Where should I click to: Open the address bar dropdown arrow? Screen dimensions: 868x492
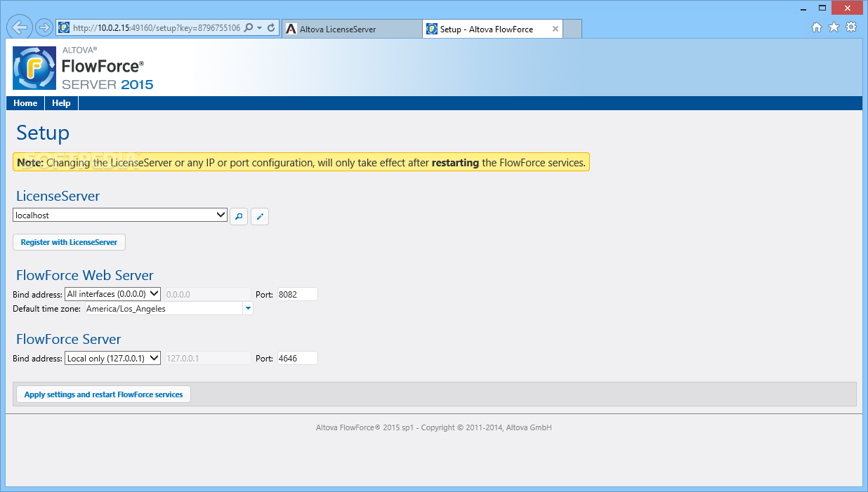click(x=259, y=28)
